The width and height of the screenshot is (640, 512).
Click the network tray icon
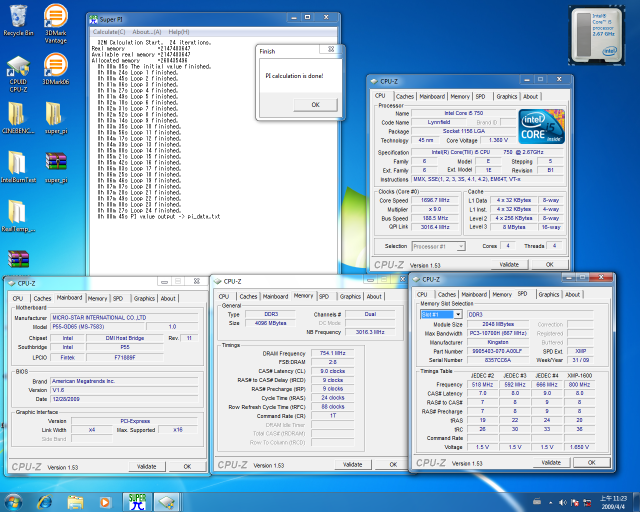tap(587, 503)
